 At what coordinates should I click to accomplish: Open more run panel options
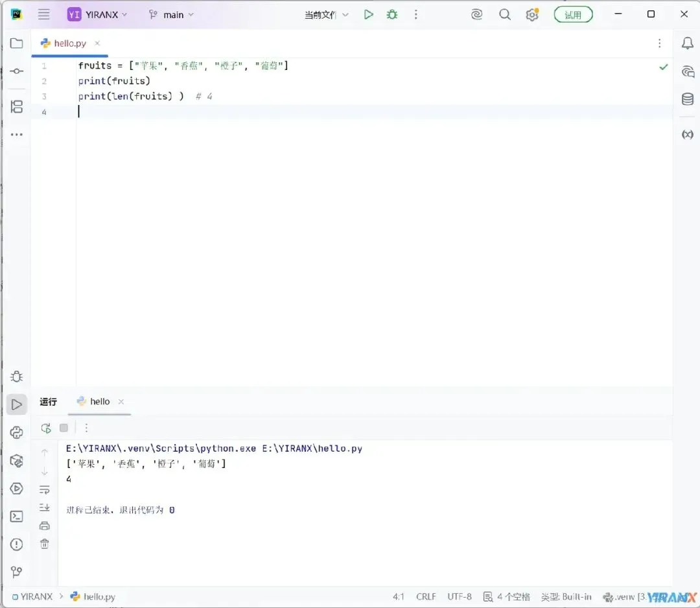[x=86, y=428]
